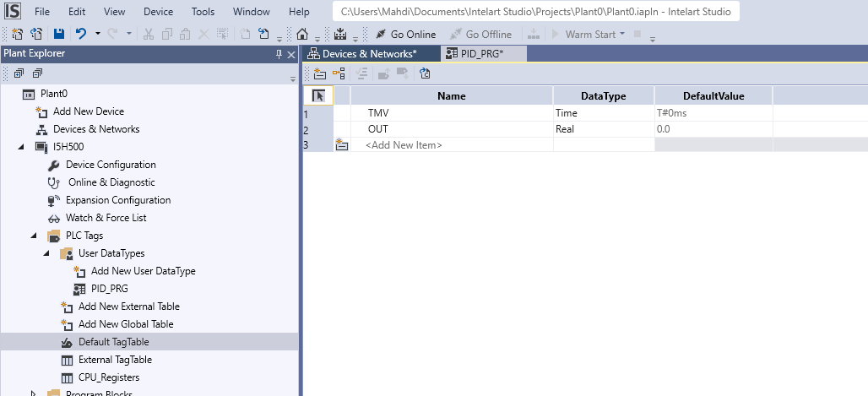
Task: Click the refresh icon in the tag table toolbar
Action: tap(425, 73)
